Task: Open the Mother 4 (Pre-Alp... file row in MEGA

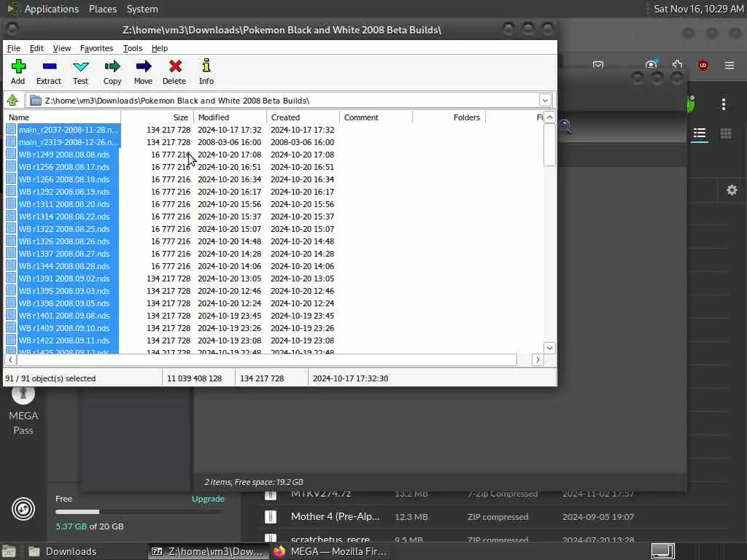Action: [495, 517]
